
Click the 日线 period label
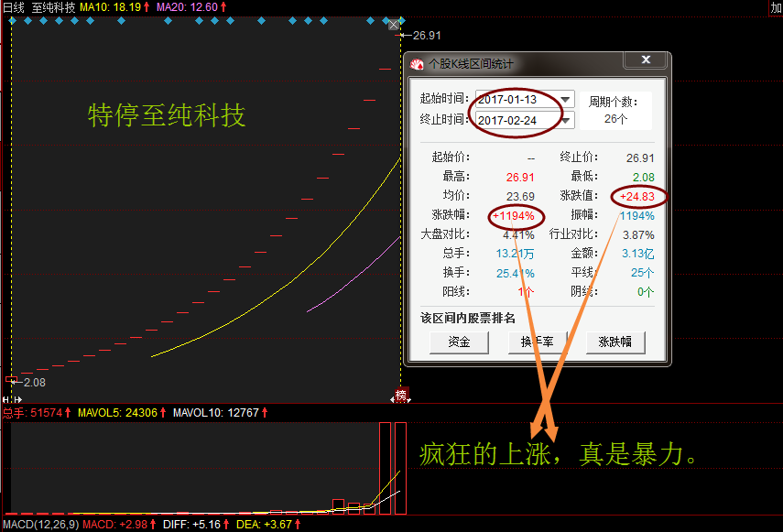tap(14, 7)
